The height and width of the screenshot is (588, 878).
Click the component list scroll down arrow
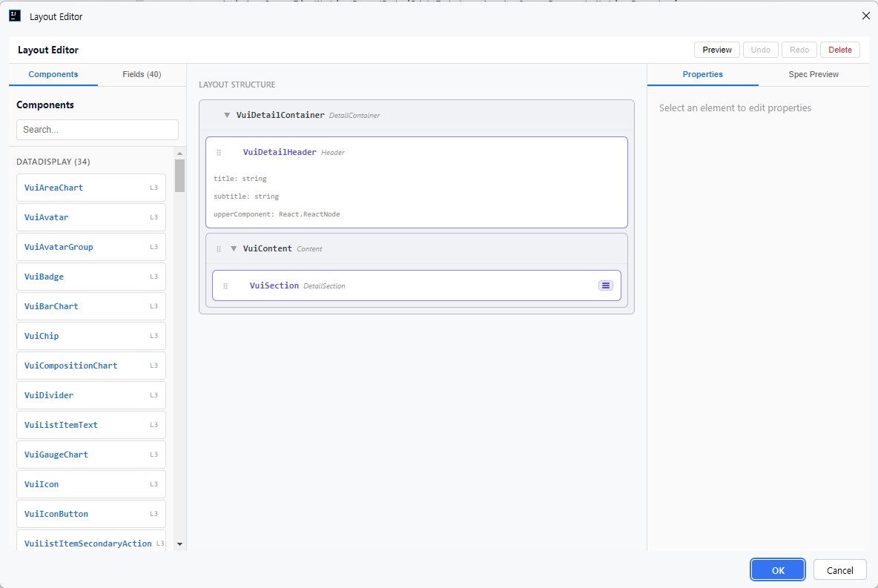(179, 544)
